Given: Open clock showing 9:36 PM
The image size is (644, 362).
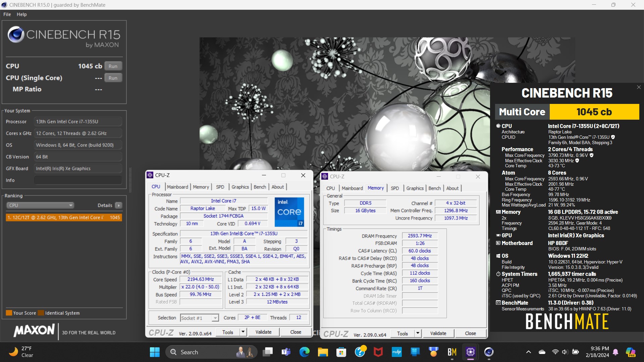Looking at the screenshot, I should pyautogui.click(x=599, y=349).
